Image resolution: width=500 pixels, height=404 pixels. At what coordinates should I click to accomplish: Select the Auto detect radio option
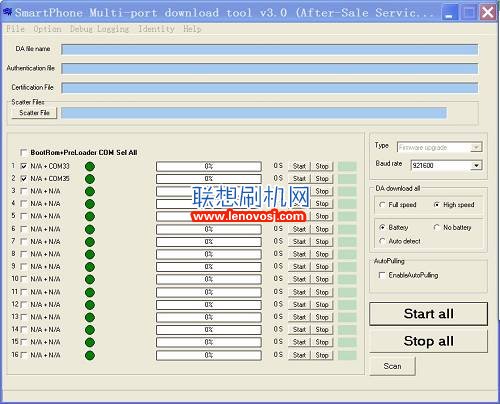[382, 241]
